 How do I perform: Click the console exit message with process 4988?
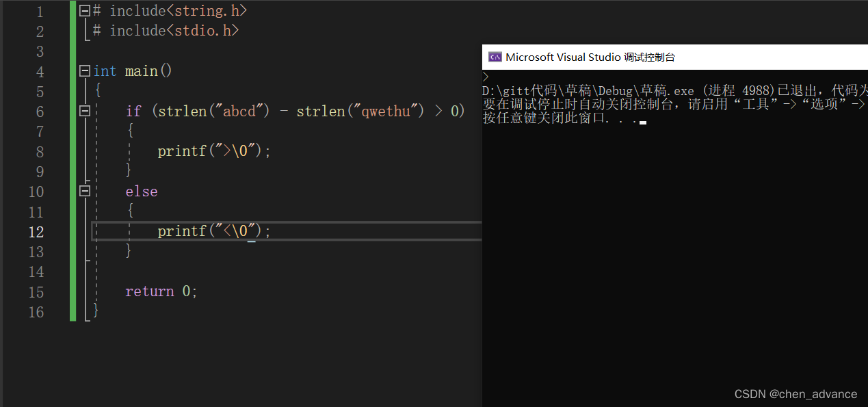coord(674,91)
